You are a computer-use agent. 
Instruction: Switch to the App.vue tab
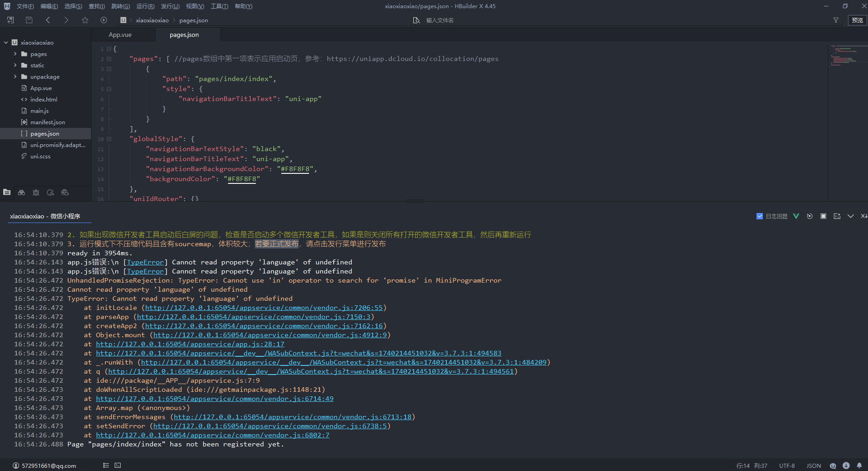tap(120, 35)
